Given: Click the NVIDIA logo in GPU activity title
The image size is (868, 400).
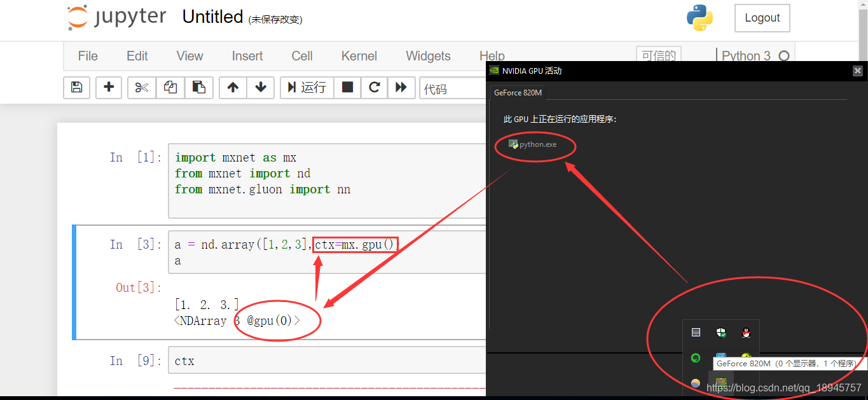Looking at the screenshot, I should tap(494, 71).
